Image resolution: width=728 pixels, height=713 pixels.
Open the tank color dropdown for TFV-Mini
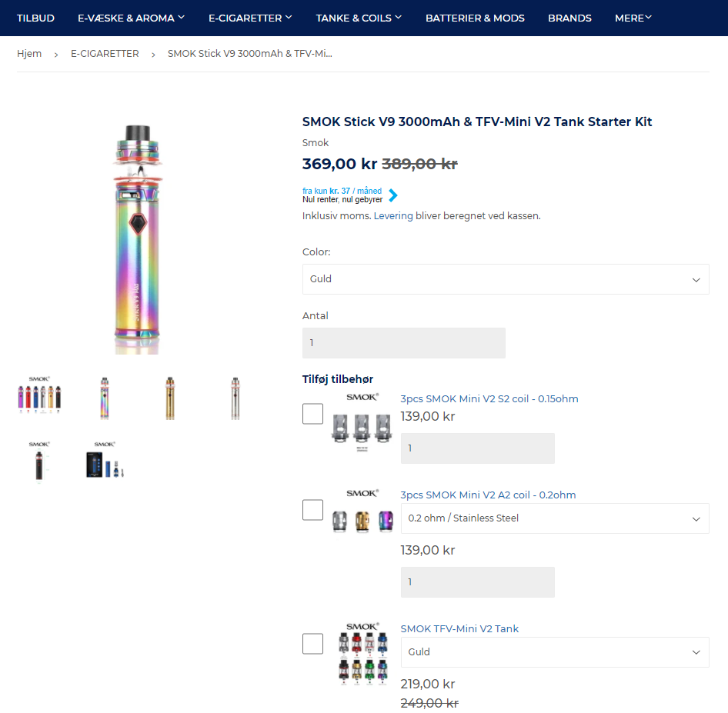point(554,652)
